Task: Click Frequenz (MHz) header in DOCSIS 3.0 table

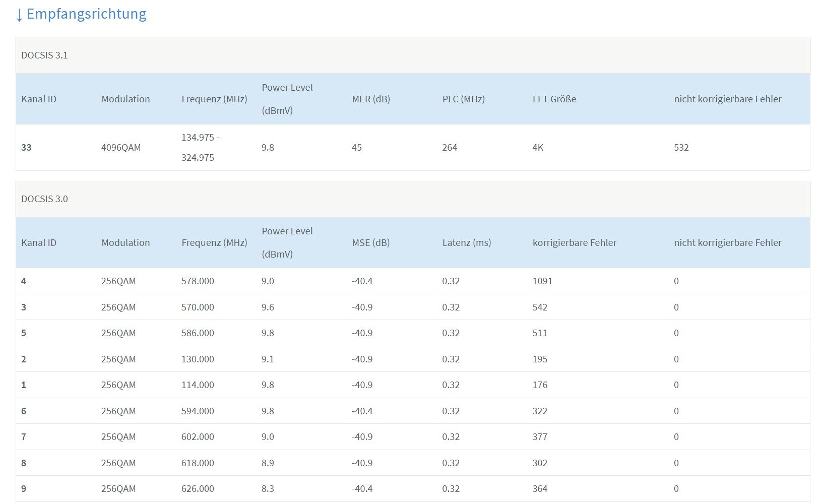Action: coord(214,243)
